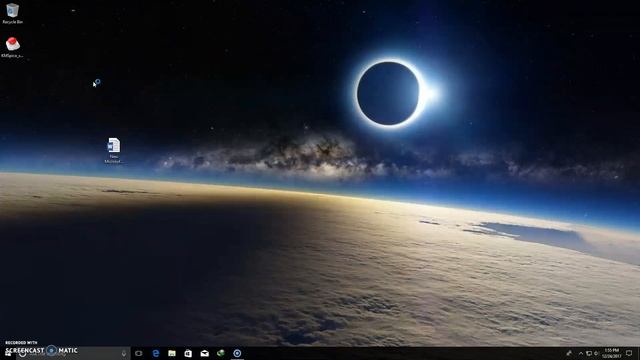Screen dimensions: 640x360
Task: Click the microphone icon in search box
Action: pyautogui.click(x=124, y=353)
